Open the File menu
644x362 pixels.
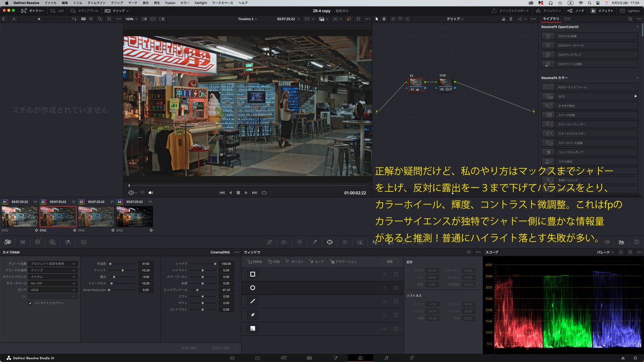50,3
